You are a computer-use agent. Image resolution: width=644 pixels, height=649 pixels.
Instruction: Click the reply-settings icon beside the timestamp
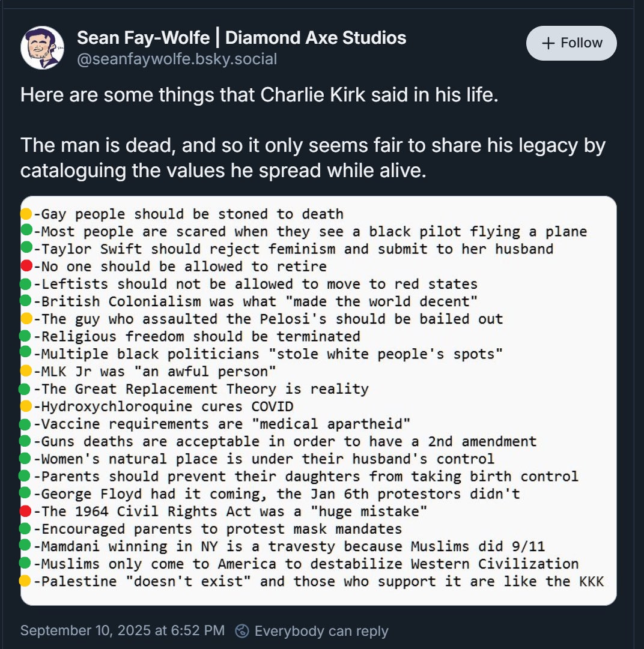coord(243,631)
